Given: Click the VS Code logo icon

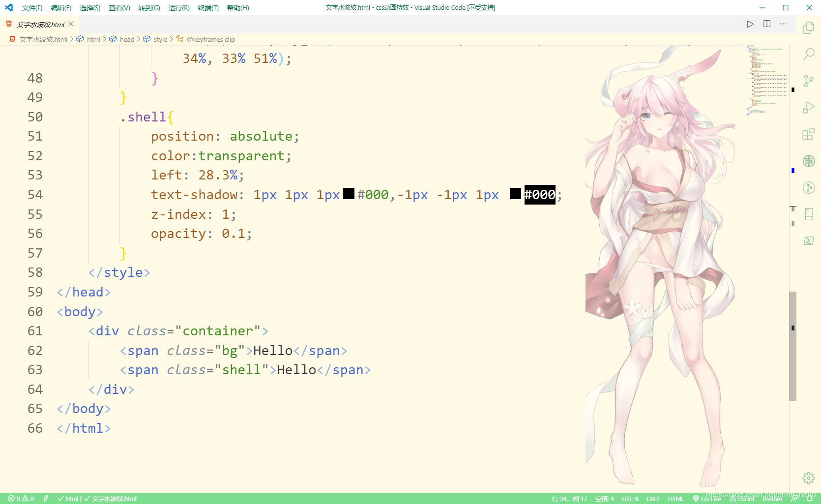Looking at the screenshot, I should [x=9, y=7].
